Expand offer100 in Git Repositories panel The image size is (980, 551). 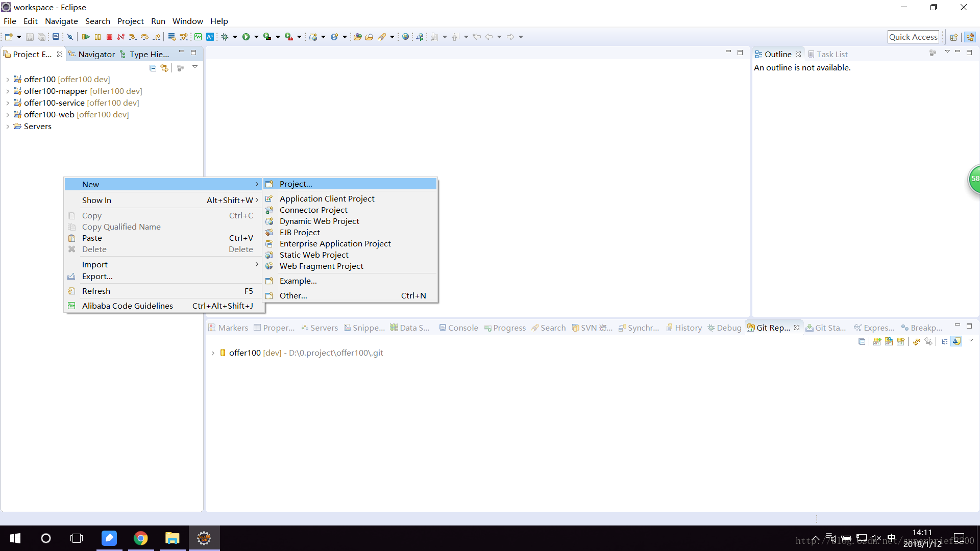pos(213,353)
